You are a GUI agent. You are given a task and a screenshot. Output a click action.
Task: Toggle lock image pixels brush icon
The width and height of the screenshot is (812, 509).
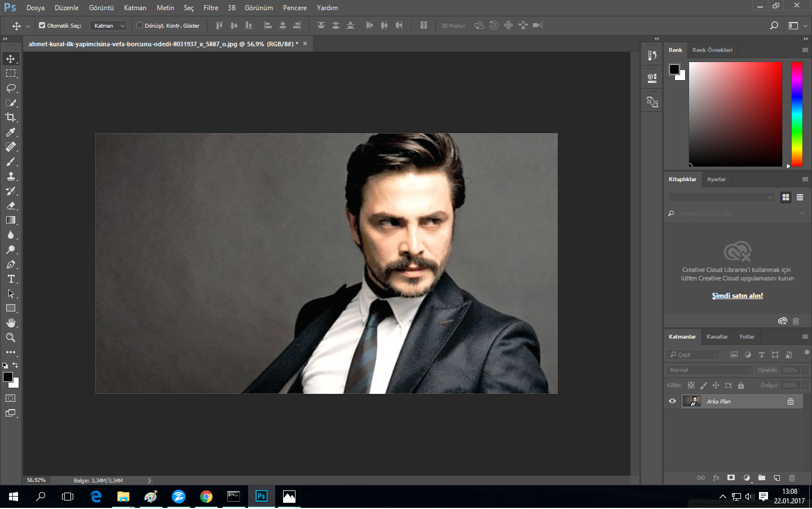pos(703,385)
